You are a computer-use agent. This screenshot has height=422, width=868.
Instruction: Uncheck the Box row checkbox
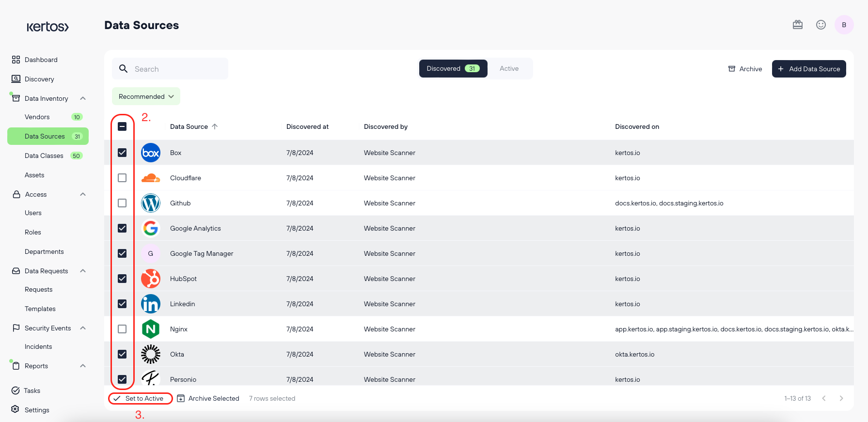pos(122,153)
